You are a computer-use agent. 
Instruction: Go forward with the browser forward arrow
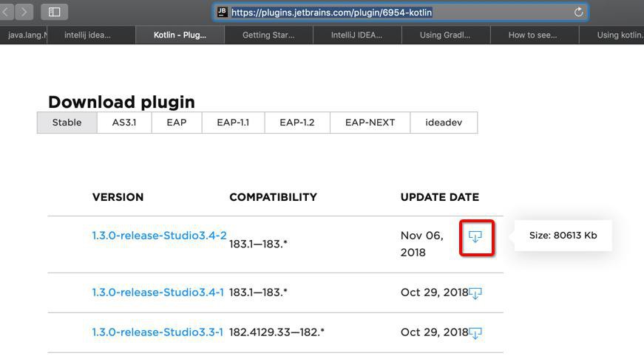point(24,12)
